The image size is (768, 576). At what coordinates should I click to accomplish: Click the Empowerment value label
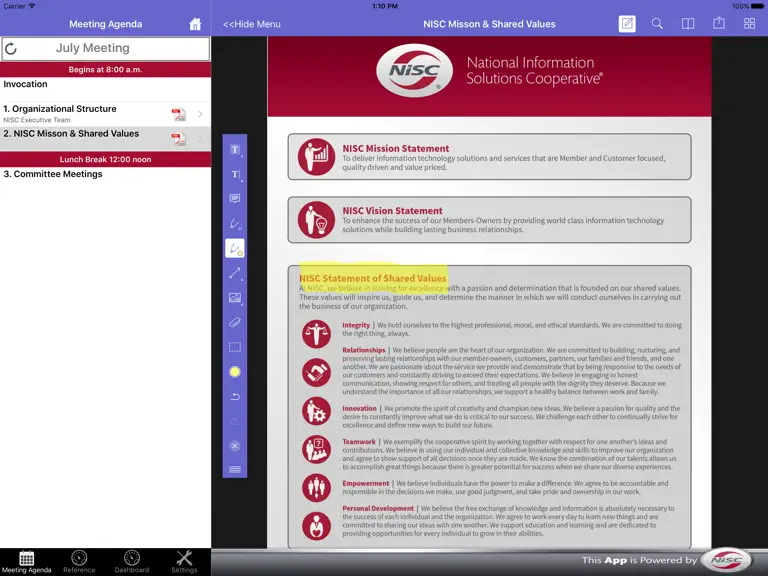click(x=366, y=483)
